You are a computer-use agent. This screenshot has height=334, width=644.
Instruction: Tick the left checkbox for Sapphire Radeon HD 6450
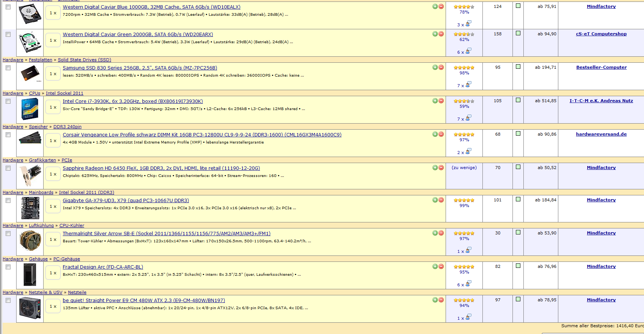pos(8,168)
